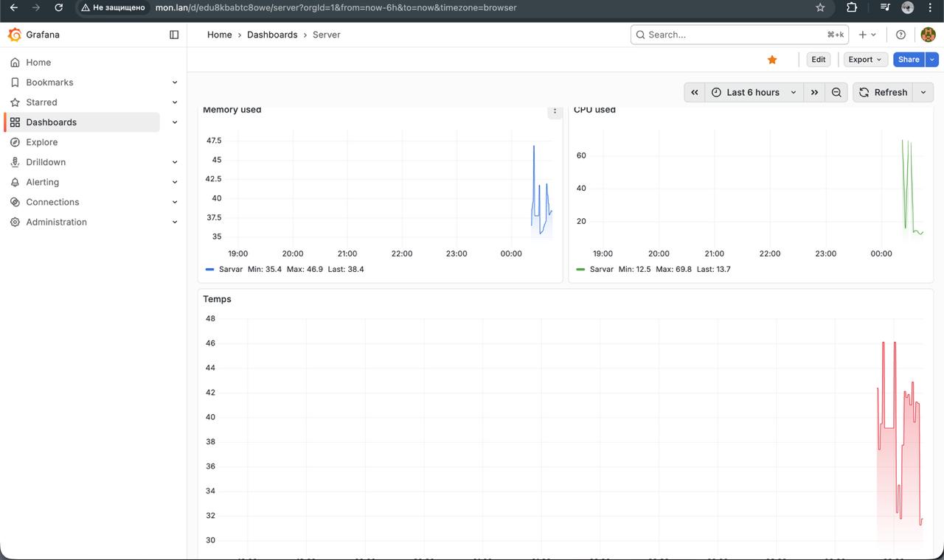The width and height of the screenshot is (944, 560).
Task: Bookmark page with browser star icon
Action: click(820, 7)
